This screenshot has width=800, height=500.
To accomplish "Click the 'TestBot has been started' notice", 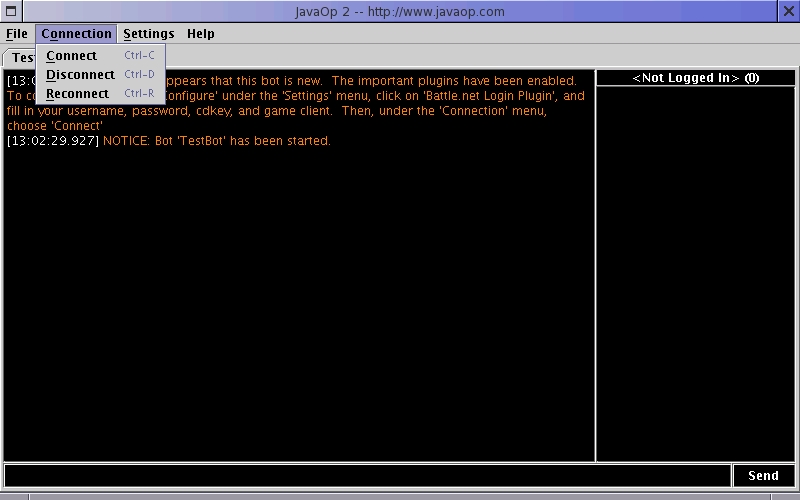I will coord(217,141).
